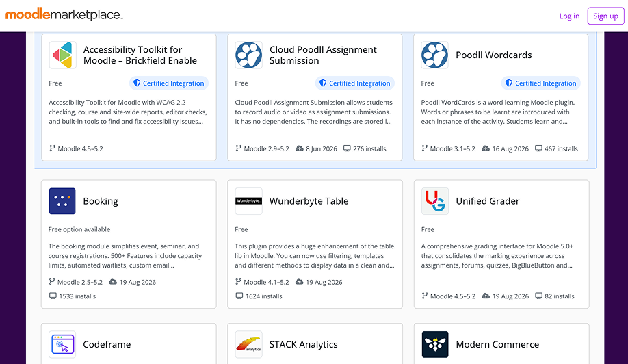Click the '1624 installs' text

(x=263, y=296)
